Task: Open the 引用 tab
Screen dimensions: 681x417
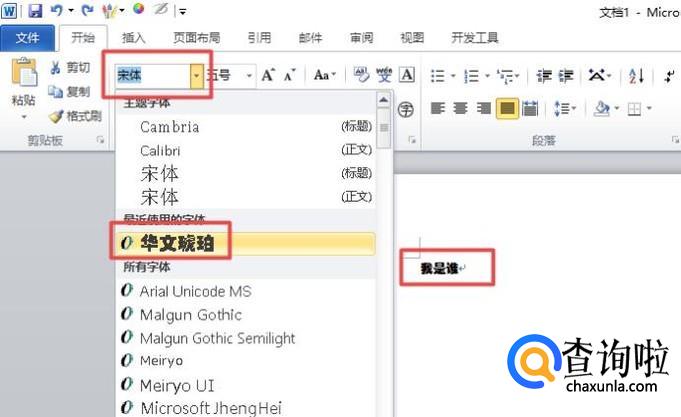Action: (x=259, y=38)
